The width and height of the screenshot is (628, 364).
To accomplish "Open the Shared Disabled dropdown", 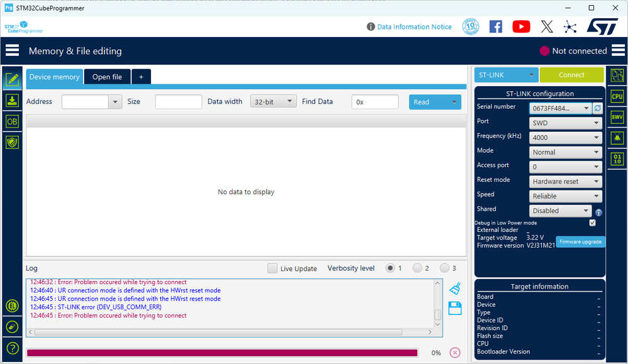I will (560, 211).
